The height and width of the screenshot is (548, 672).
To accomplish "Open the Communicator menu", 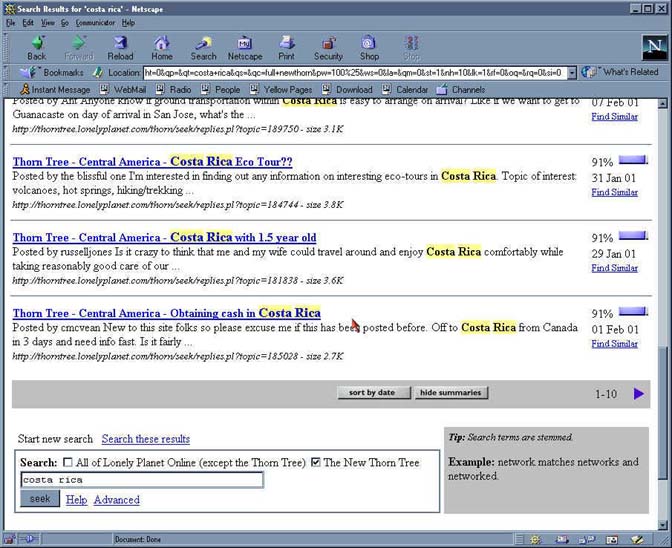I will [95, 23].
